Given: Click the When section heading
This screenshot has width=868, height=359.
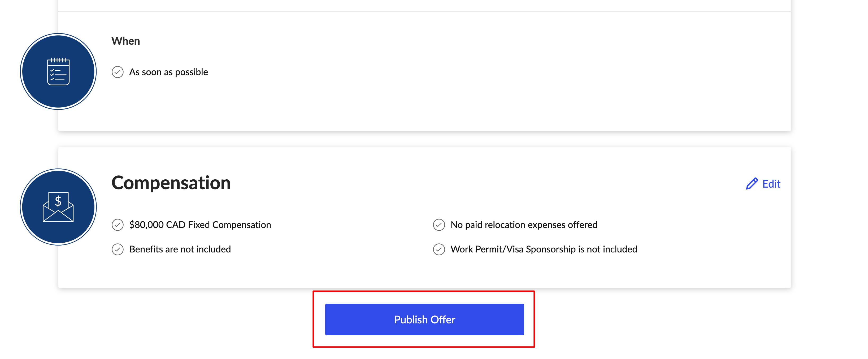Looking at the screenshot, I should coord(126,41).
